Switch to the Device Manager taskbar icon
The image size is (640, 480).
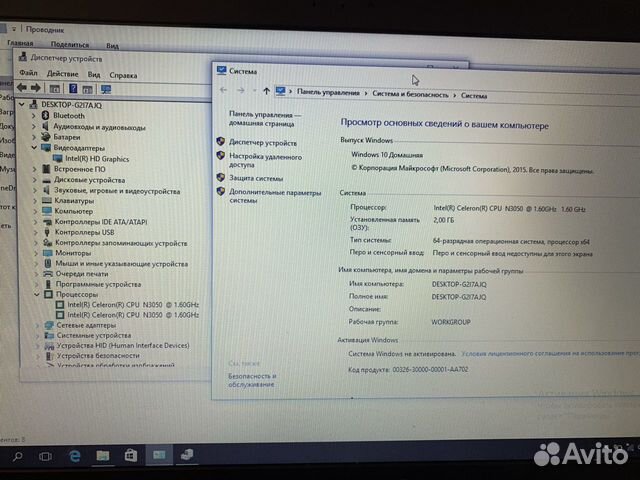[187, 454]
